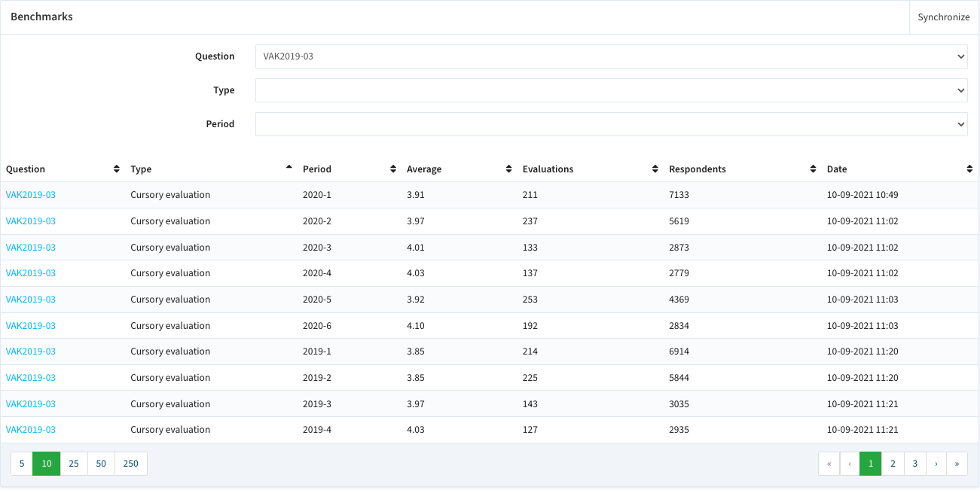Image resolution: width=980 pixels, height=490 pixels.
Task: Click the Respondents column header label
Action: pyautogui.click(x=698, y=169)
